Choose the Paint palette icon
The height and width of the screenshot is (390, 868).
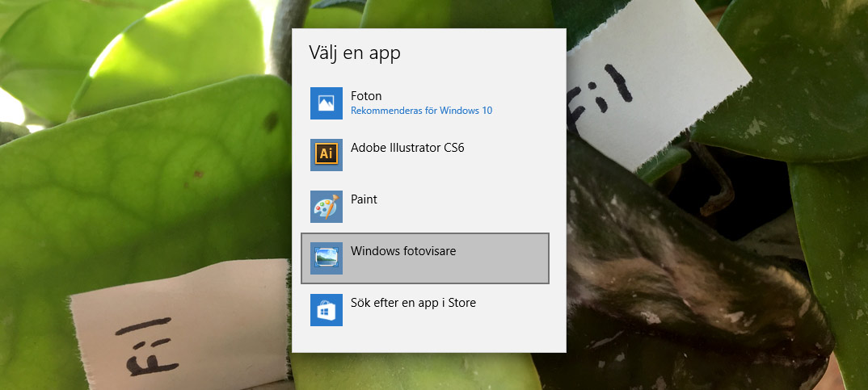pos(326,207)
